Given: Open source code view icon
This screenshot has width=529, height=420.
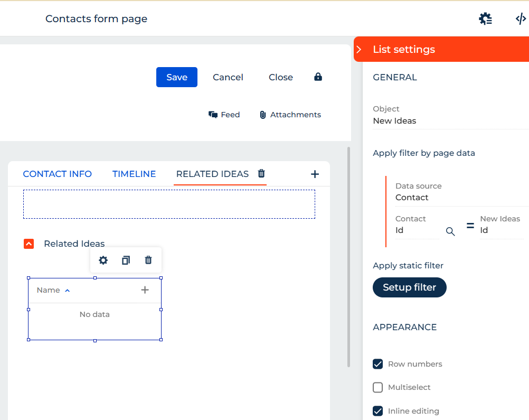Looking at the screenshot, I should 521,18.
